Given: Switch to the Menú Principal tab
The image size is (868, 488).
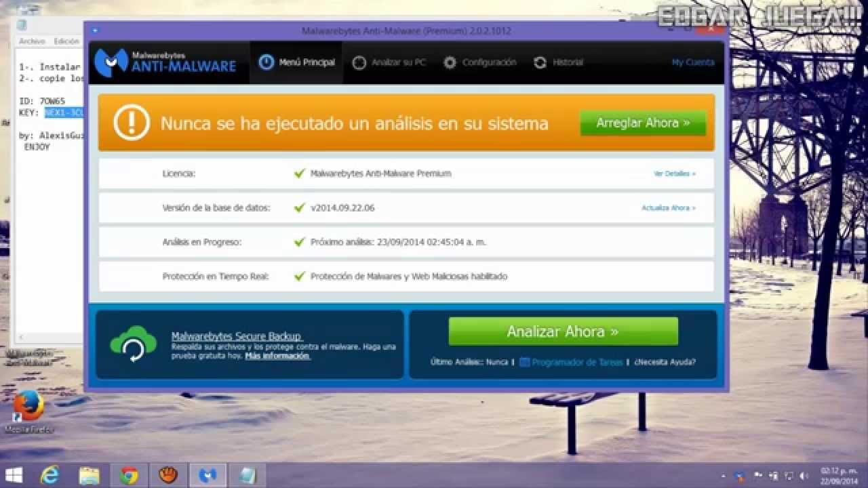Looking at the screenshot, I should pos(297,62).
